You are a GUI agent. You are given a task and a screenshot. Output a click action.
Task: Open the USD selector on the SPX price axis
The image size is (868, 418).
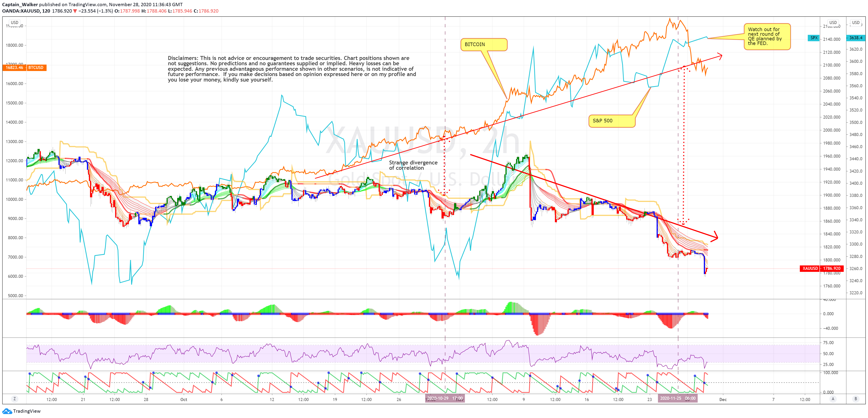856,22
